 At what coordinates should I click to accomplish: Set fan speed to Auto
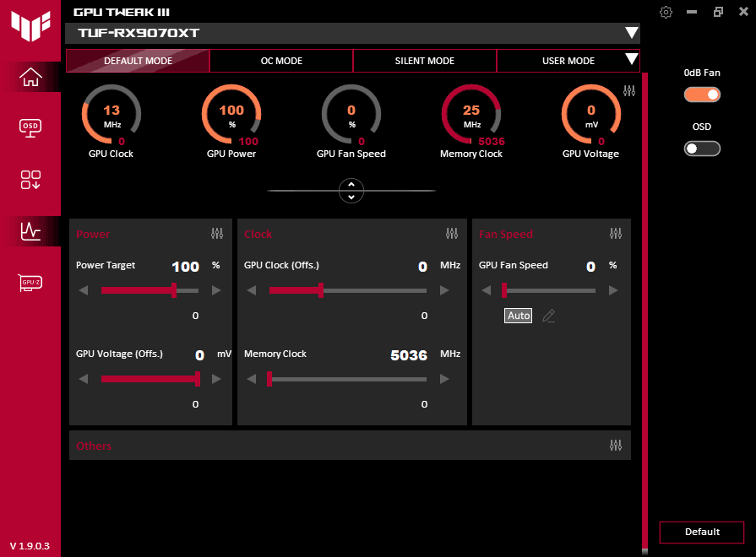click(518, 315)
